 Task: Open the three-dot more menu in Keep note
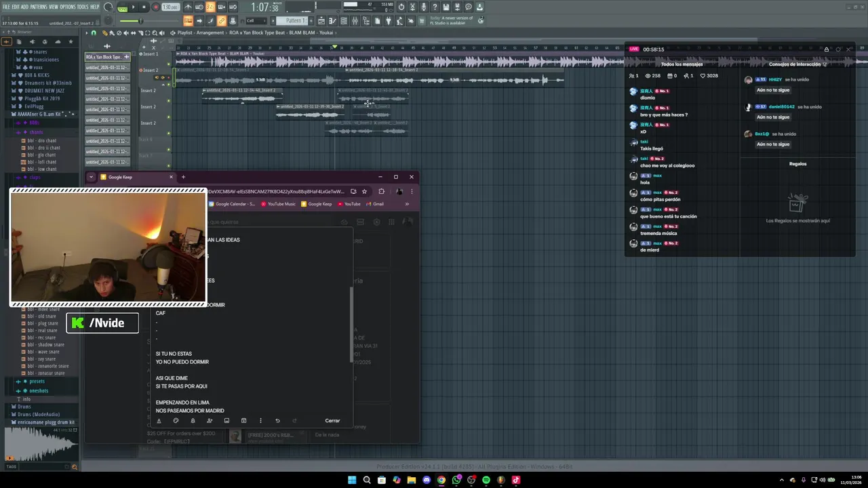[x=260, y=420]
